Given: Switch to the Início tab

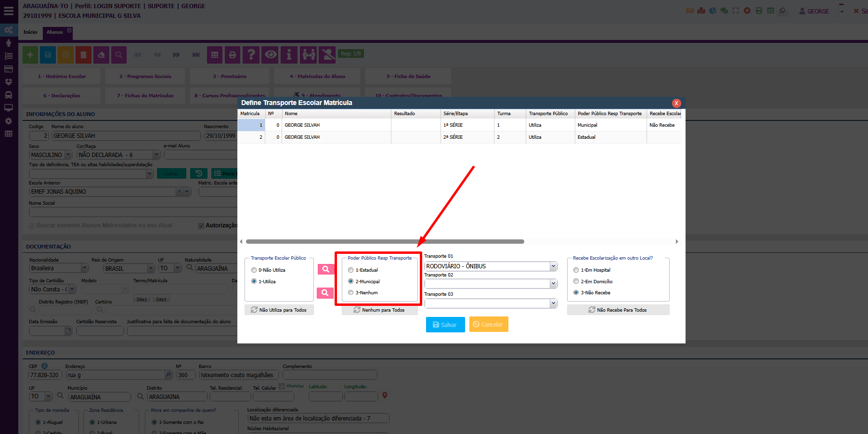Looking at the screenshot, I should point(30,32).
